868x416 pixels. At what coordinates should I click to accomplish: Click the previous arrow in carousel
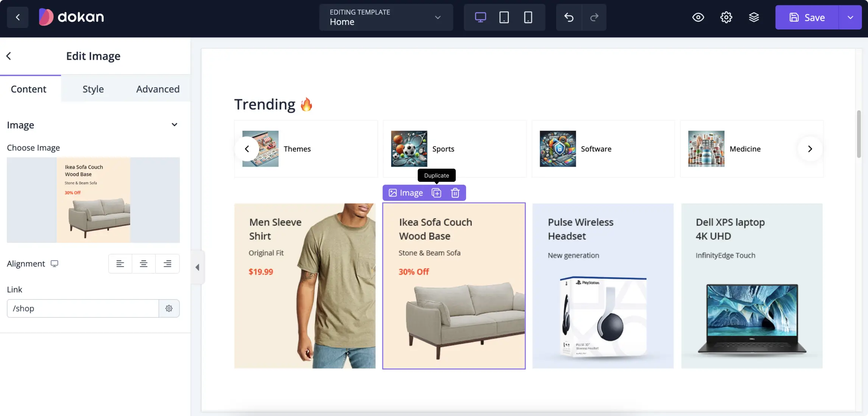[247, 149]
